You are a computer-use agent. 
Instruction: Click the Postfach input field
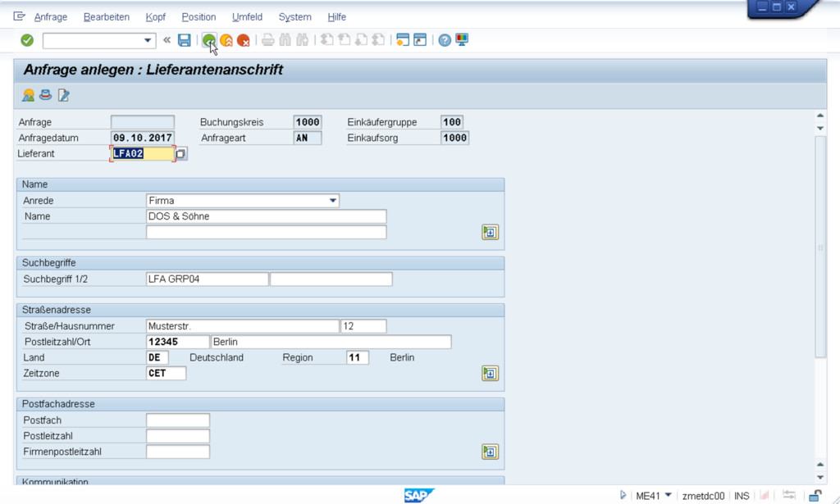pyautogui.click(x=178, y=420)
